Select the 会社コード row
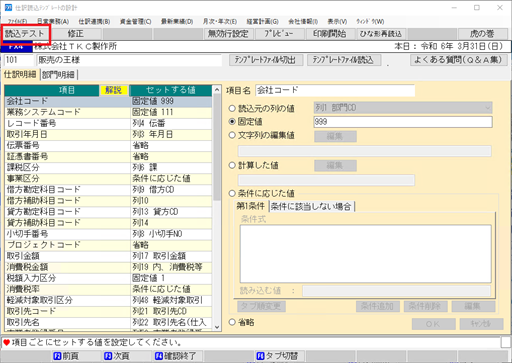The height and width of the screenshot is (363, 512). 108,101
